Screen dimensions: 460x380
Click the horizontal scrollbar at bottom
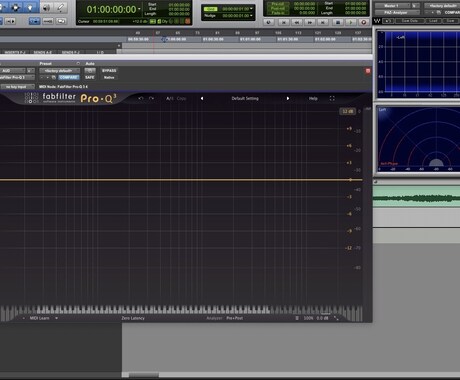click(x=144, y=375)
